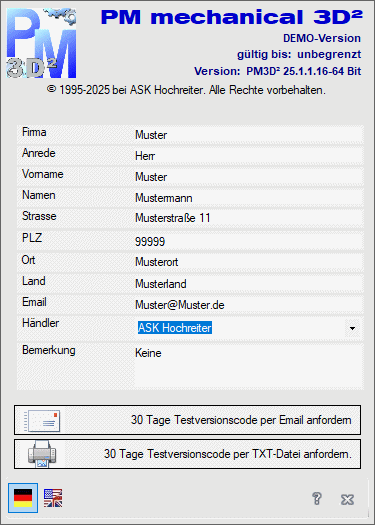Click the DEMO-Version text

click(x=322, y=38)
